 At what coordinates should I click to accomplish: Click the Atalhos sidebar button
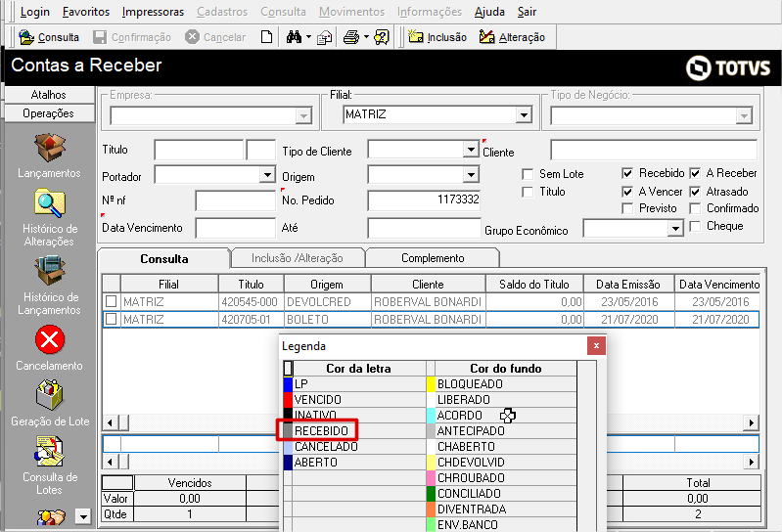48,95
